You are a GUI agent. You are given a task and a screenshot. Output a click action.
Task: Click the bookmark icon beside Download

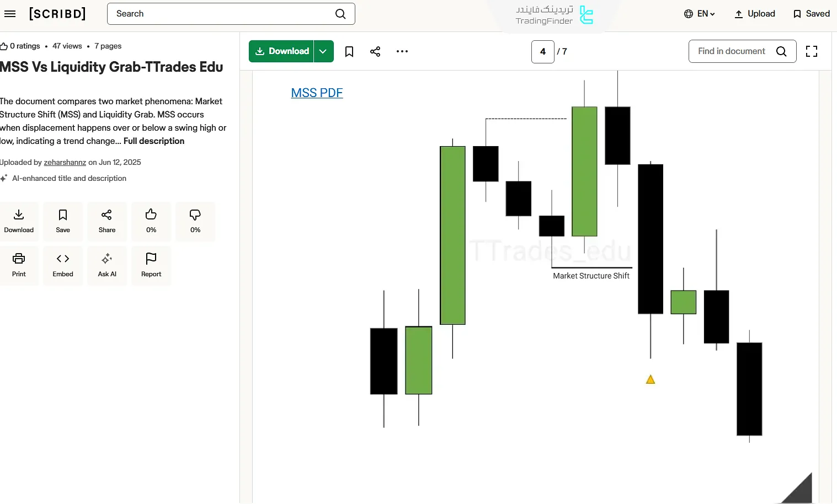point(349,51)
